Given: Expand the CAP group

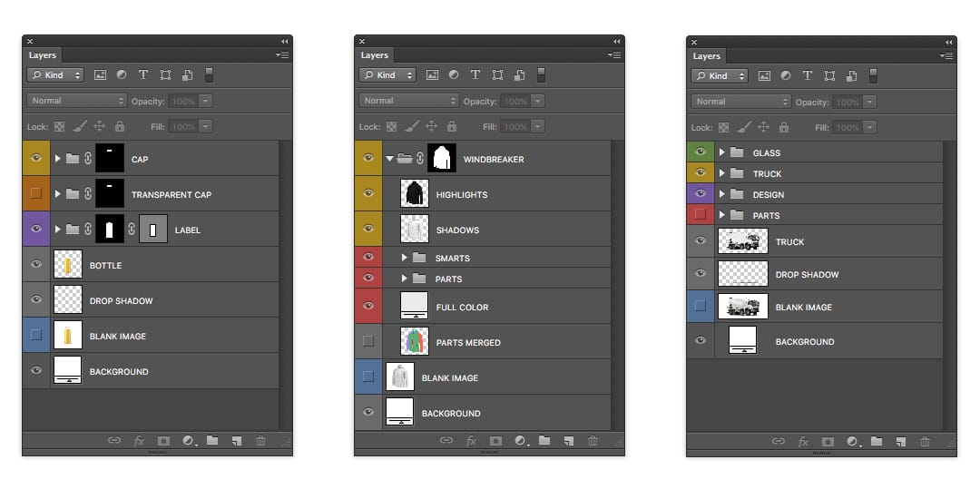Looking at the screenshot, I should click(x=57, y=159).
